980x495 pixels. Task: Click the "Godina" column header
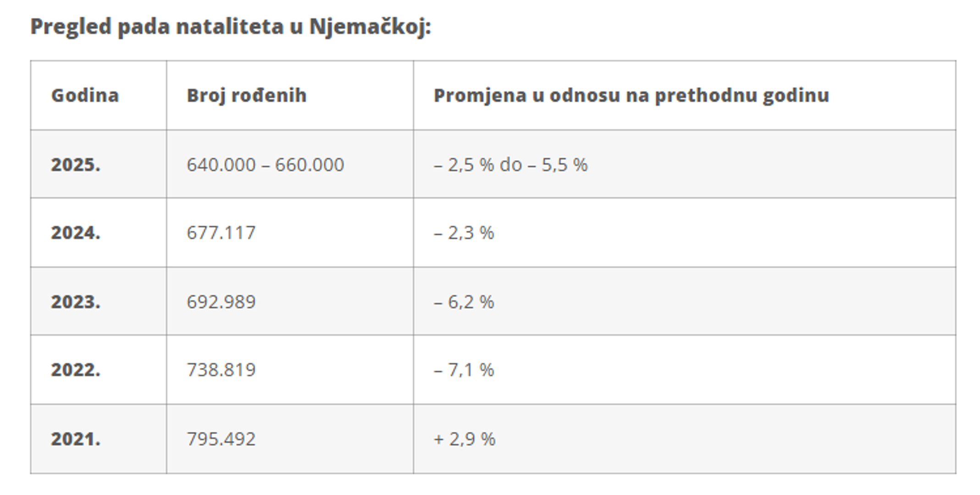pyautogui.click(x=85, y=95)
